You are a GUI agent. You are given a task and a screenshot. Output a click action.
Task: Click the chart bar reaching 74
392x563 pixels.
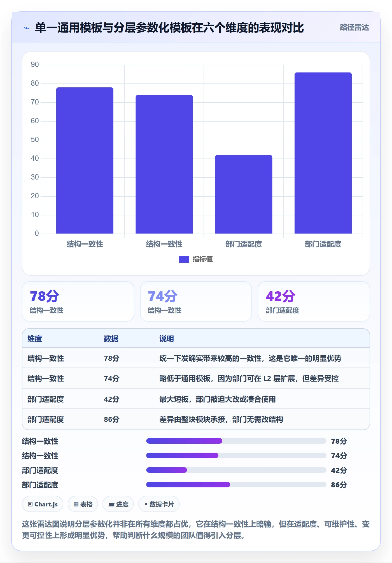pos(164,164)
